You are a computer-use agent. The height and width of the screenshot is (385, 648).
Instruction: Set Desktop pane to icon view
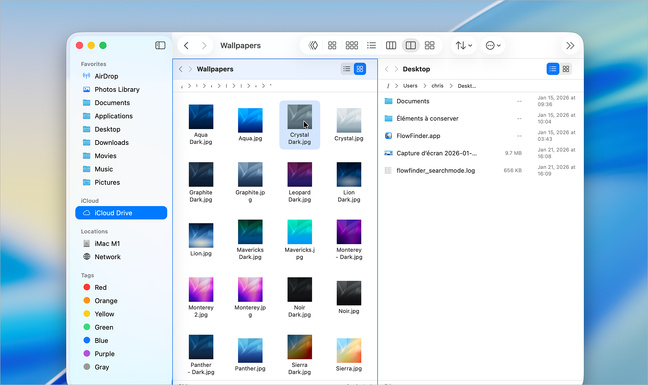click(566, 69)
